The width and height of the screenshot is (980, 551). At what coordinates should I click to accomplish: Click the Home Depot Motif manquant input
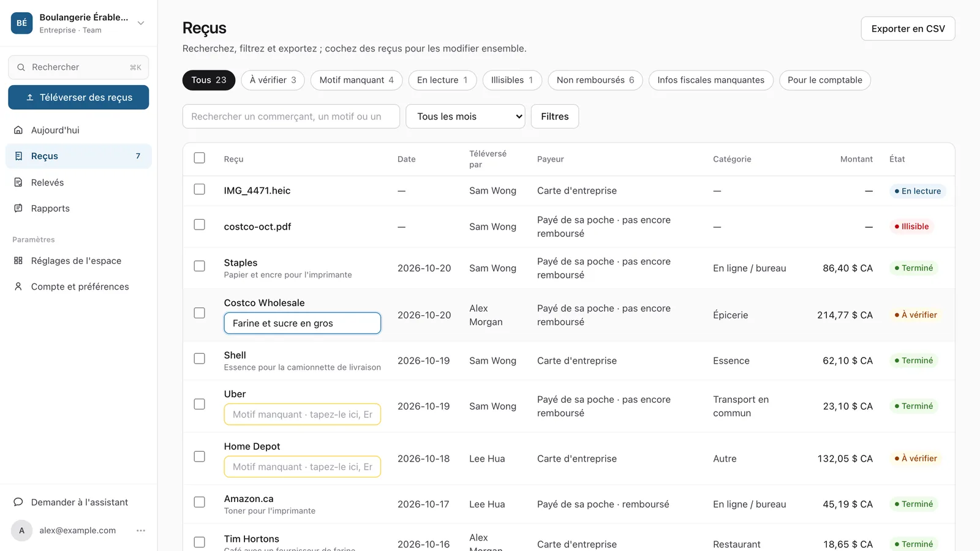point(303,467)
